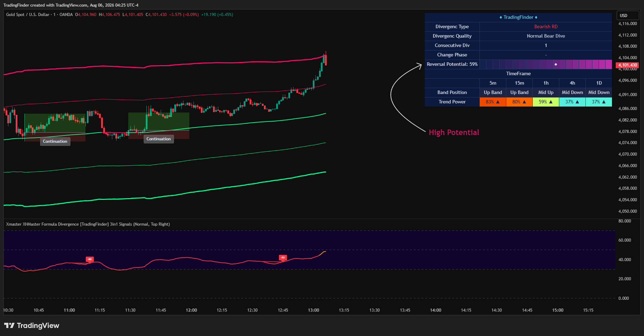Select the 83% Trend Power orange cell
644x336 pixels.
click(493, 102)
